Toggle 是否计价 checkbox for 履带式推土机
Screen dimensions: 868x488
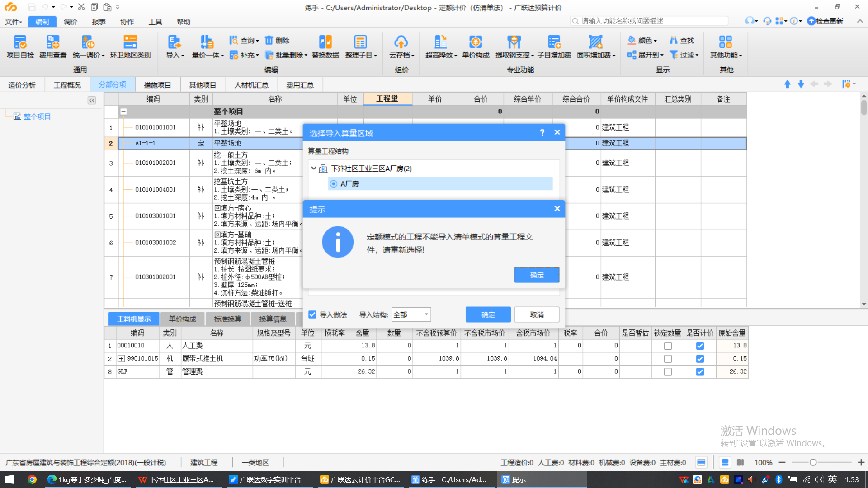[700, 359]
